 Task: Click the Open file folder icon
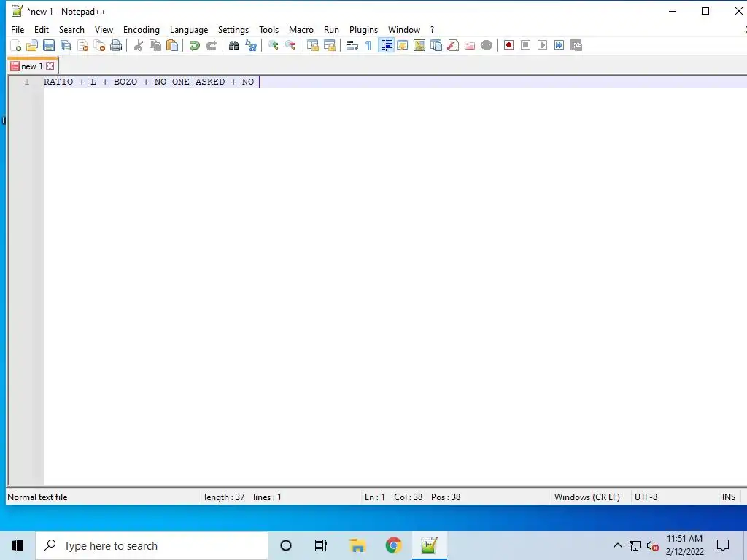32,45
